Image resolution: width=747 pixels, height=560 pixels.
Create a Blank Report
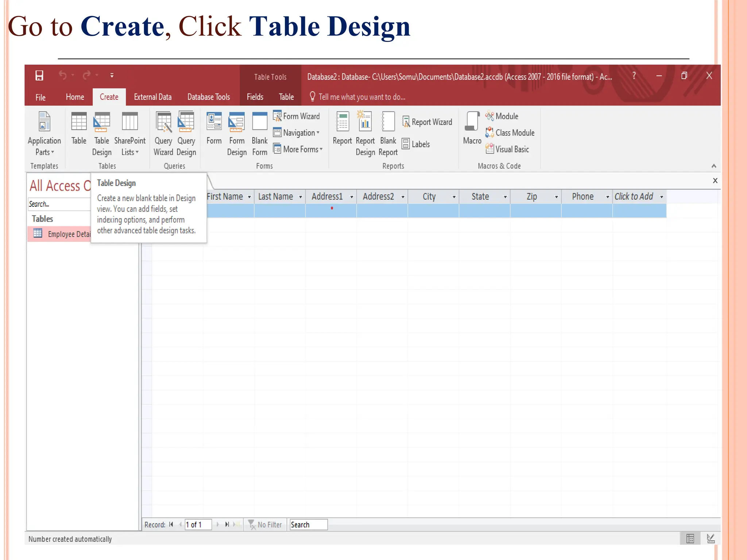tap(388, 134)
